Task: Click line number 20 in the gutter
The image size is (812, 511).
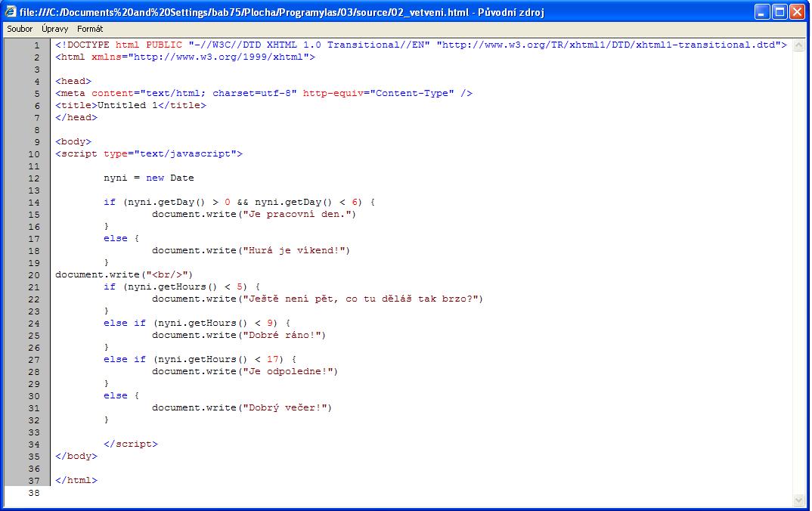Action: tap(33, 274)
